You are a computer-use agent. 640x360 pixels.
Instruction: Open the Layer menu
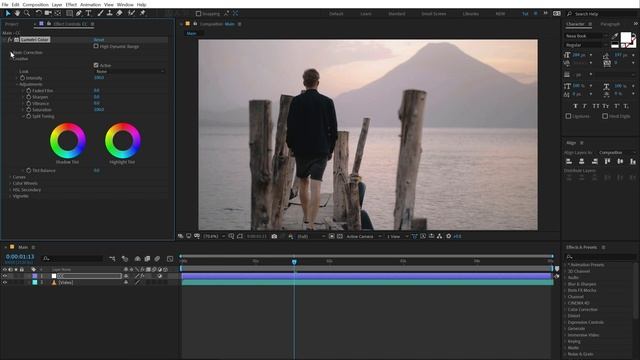57,4
